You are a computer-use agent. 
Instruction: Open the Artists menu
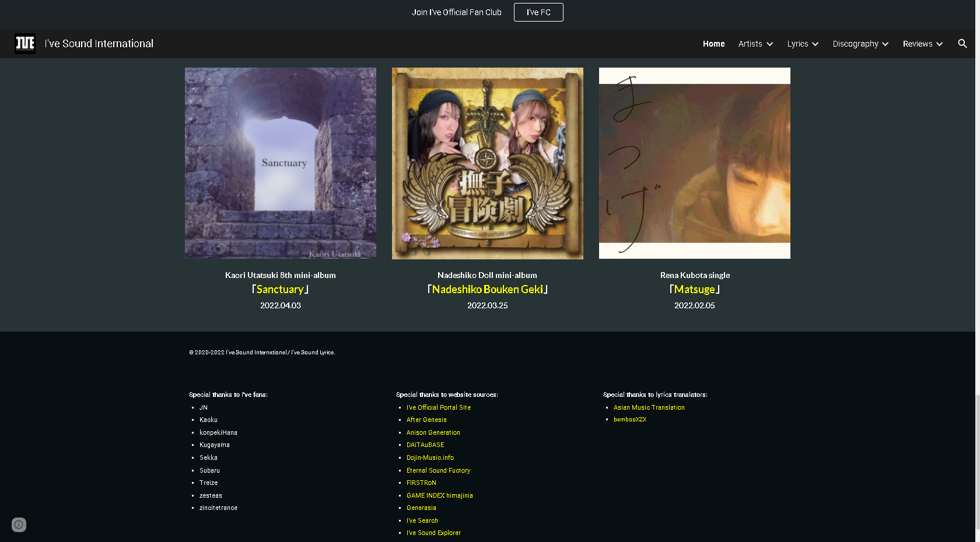750,44
